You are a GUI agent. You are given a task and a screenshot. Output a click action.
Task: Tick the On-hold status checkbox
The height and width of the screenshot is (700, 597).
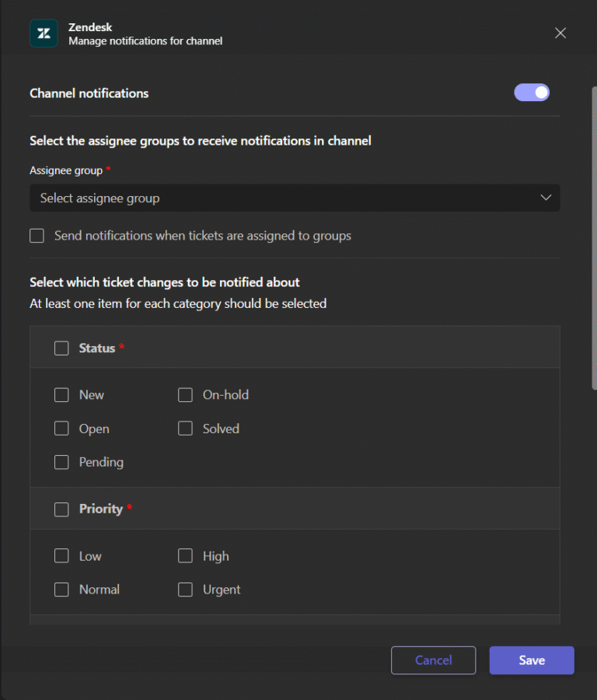pyautogui.click(x=185, y=395)
